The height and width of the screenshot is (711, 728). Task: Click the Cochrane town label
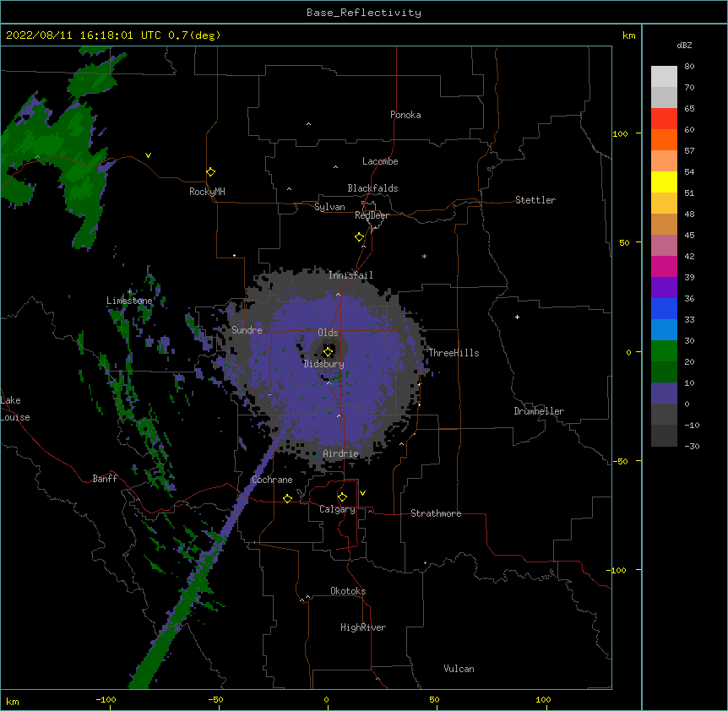point(272,480)
